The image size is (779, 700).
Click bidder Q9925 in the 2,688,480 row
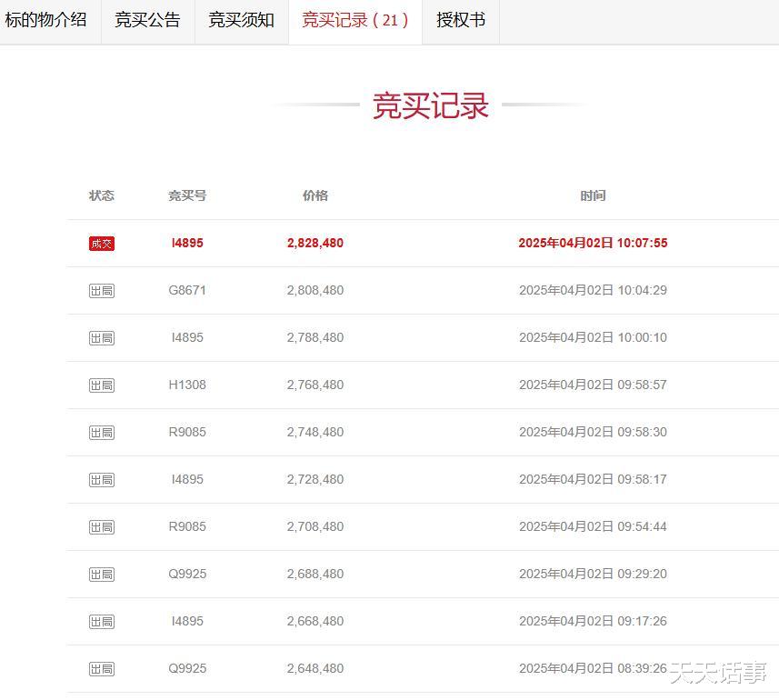click(x=187, y=574)
